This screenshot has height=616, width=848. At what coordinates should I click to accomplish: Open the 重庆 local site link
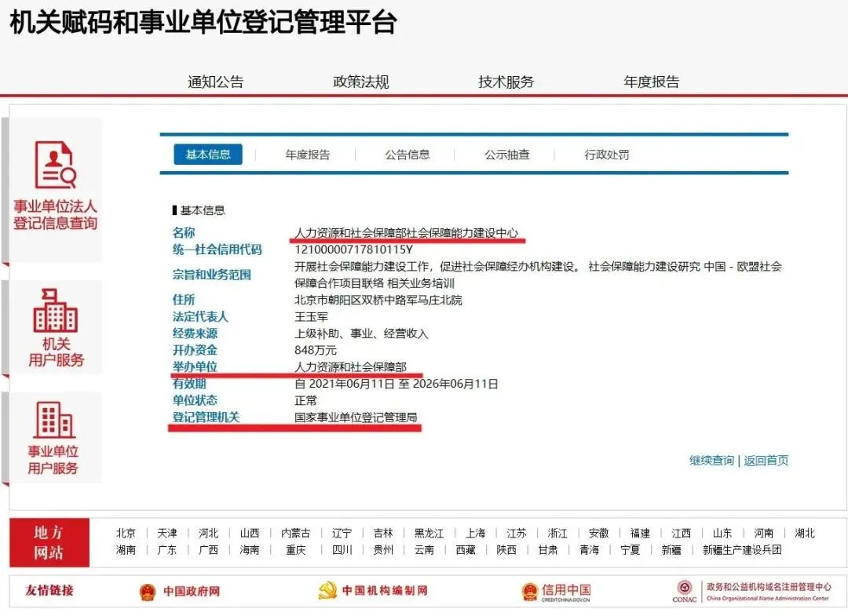click(295, 550)
